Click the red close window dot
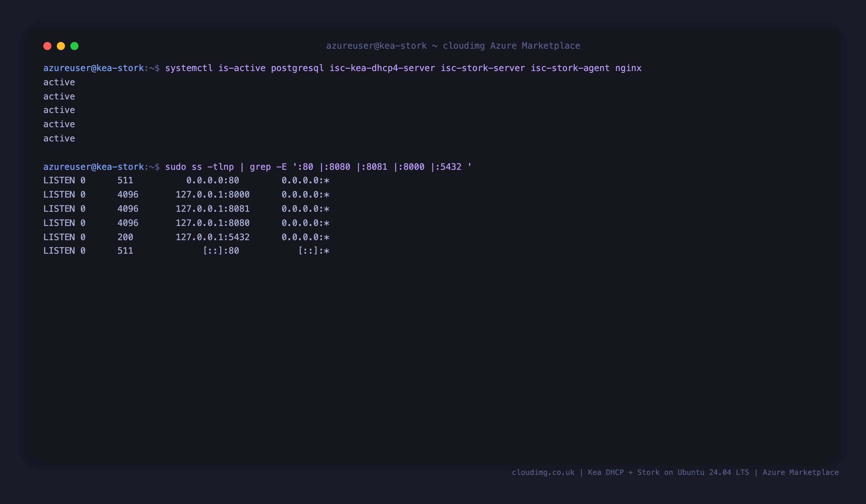 tap(47, 46)
